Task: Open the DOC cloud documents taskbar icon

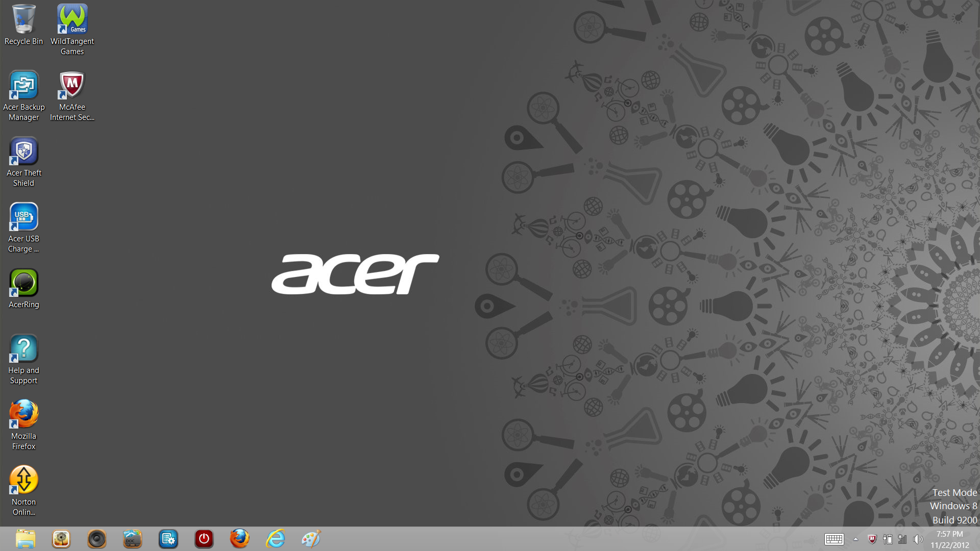Action: coord(133,539)
